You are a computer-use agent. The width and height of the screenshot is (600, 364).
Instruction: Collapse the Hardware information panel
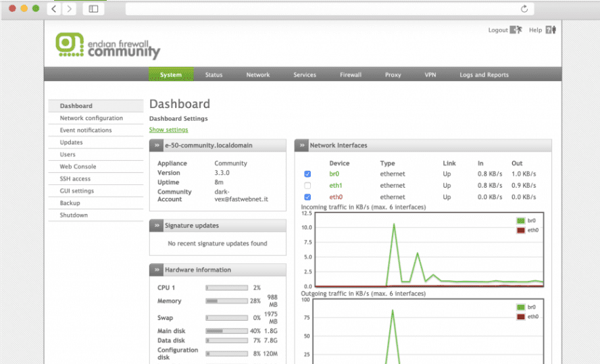tap(156, 270)
